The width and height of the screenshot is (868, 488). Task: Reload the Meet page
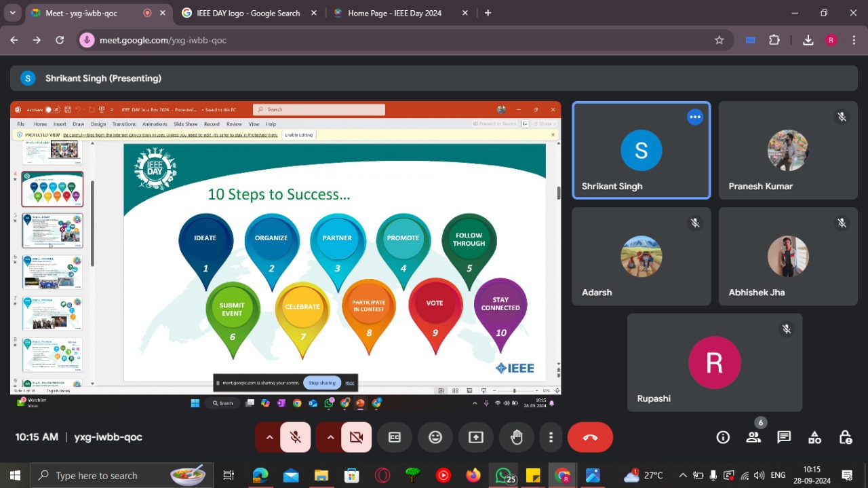coord(60,40)
